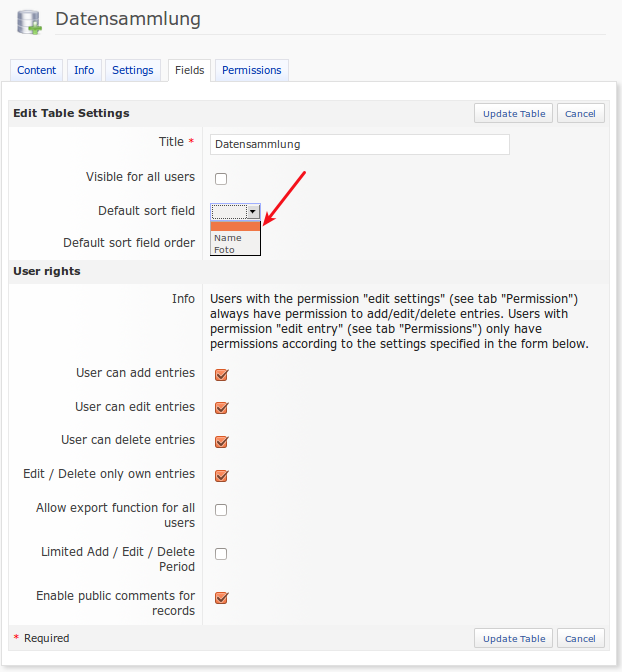Select the empty highlighted sort option
Image resolution: width=622 pixels, height=672 pixels.
[x=235, y=226]
